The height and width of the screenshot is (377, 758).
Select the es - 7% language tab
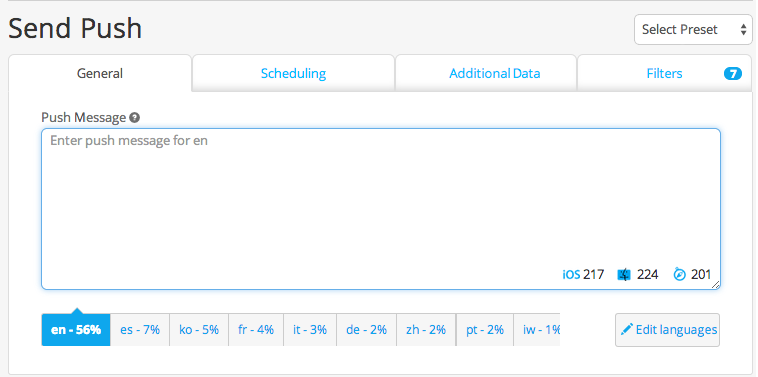click(x=140, y=330)
